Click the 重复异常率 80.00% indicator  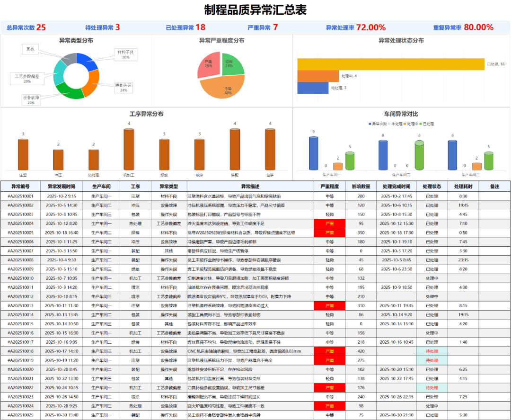click(x=478, y=27)
